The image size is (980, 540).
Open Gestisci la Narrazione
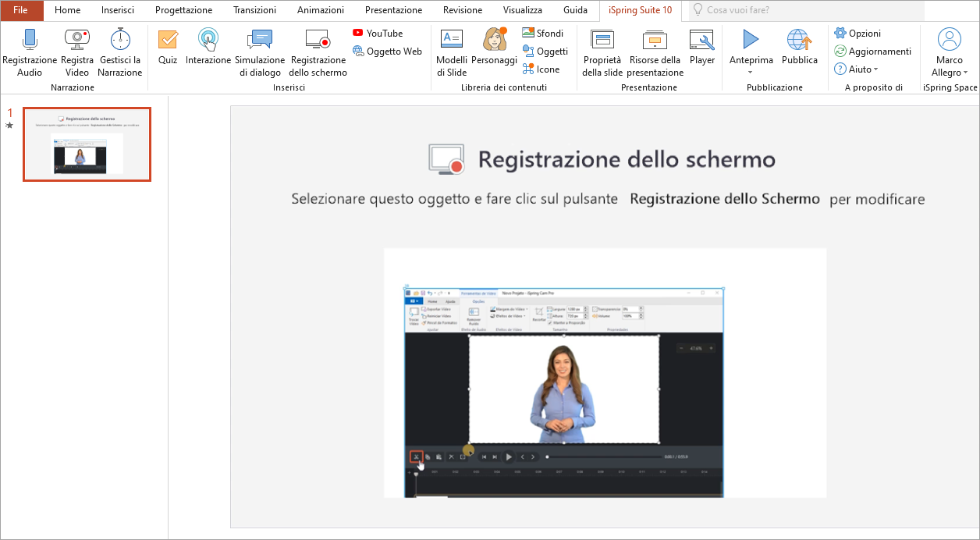pos(119,39)
